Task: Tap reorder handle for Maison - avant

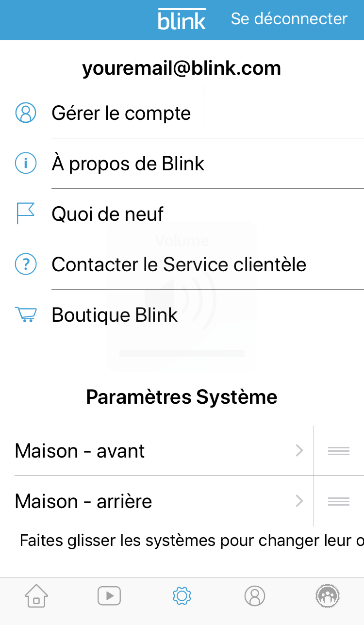Action: (339, 451)
